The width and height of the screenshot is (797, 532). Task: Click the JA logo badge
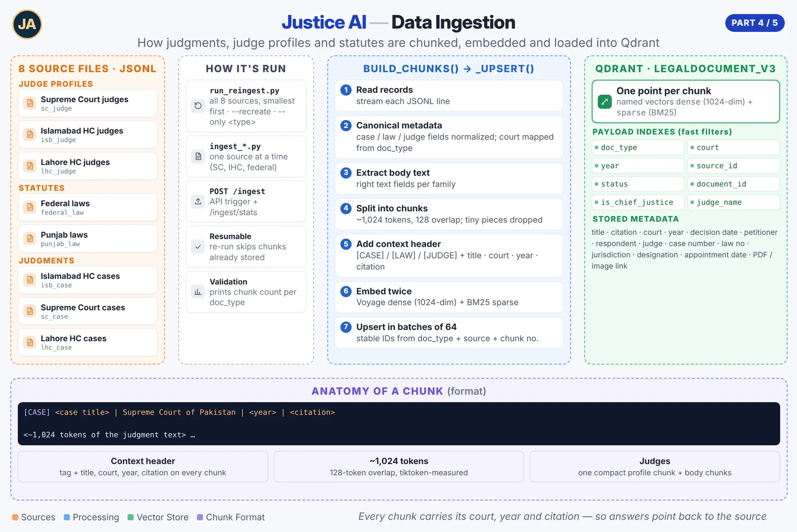tap(27, 24)
